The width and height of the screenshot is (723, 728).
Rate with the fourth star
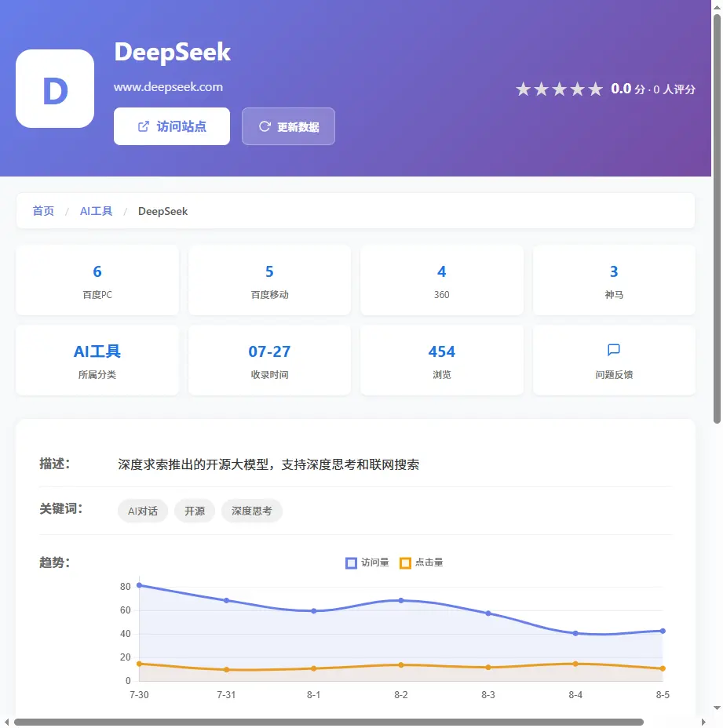[x=578, y=89]
